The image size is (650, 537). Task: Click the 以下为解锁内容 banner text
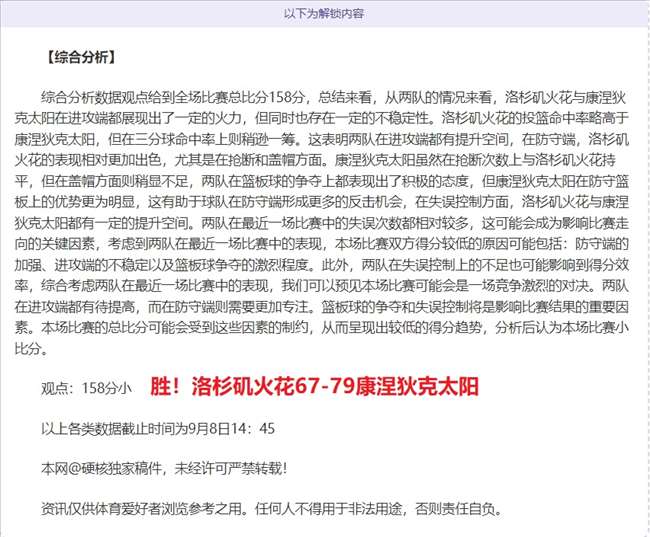[x=324, y=14]
